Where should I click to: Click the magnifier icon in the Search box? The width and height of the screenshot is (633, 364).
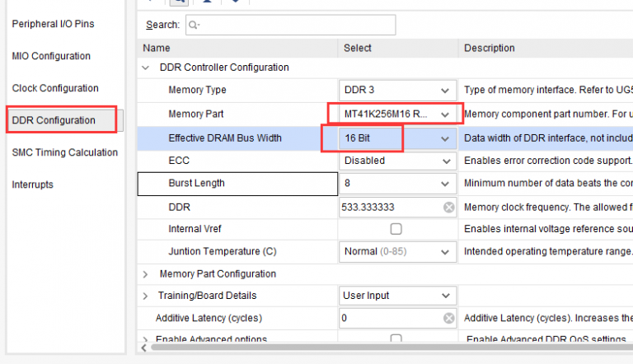pyautogui.click(x=195, y=26)
